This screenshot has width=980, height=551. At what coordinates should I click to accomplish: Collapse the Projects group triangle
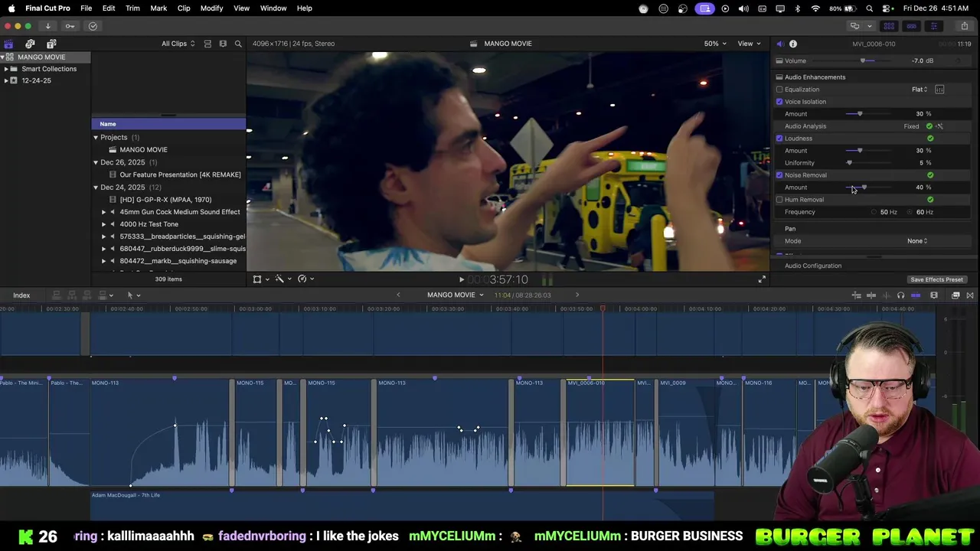[96, 138]
